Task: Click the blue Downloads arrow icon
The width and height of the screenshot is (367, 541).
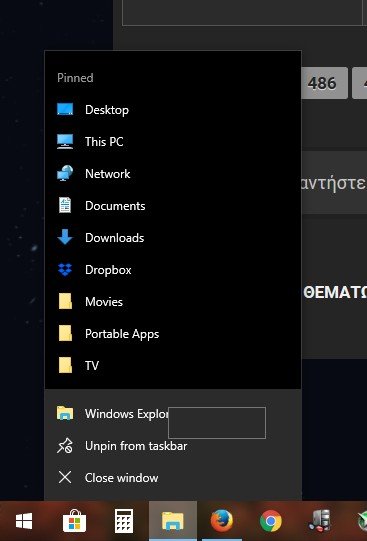Action: [65, 237]
